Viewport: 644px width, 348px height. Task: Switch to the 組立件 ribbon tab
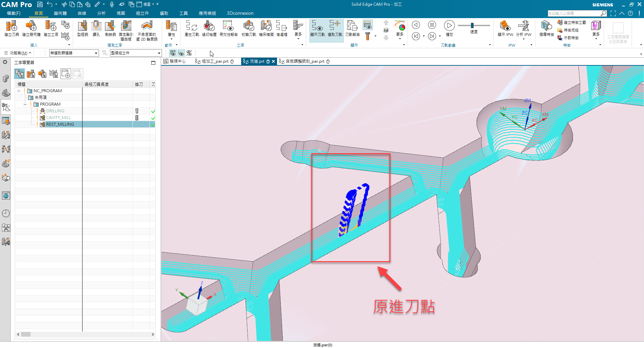[x=143, y=13]
